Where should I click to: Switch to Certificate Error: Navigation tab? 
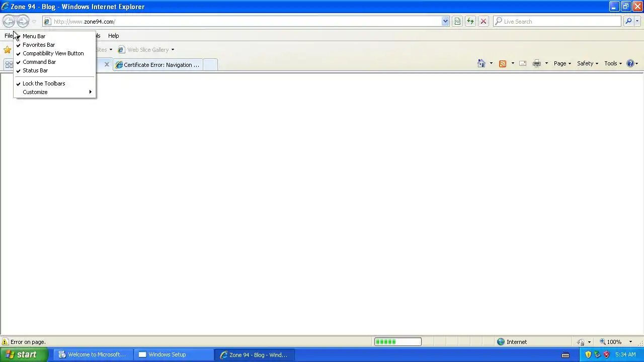[157, 65]
